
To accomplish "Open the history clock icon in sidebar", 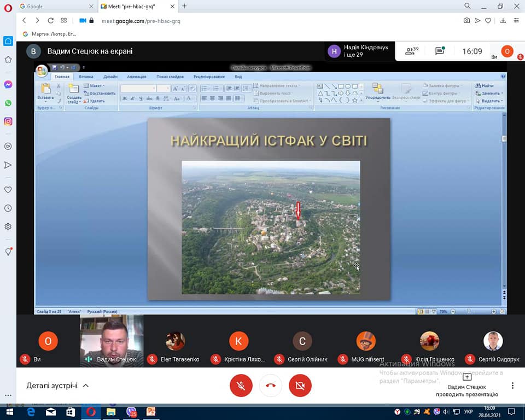I will click(x=8, y=208).
